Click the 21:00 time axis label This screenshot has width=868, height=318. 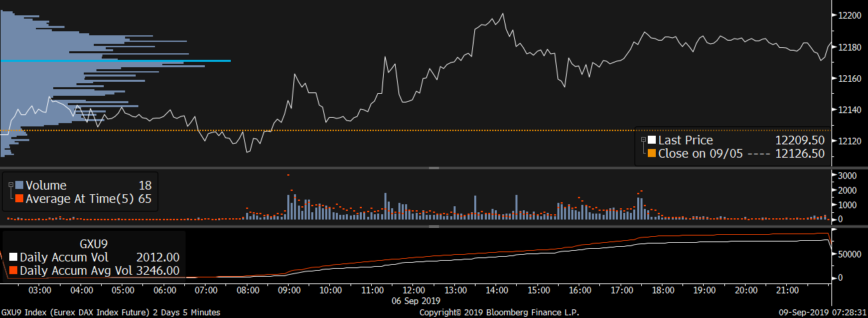[x=788, y=291]
